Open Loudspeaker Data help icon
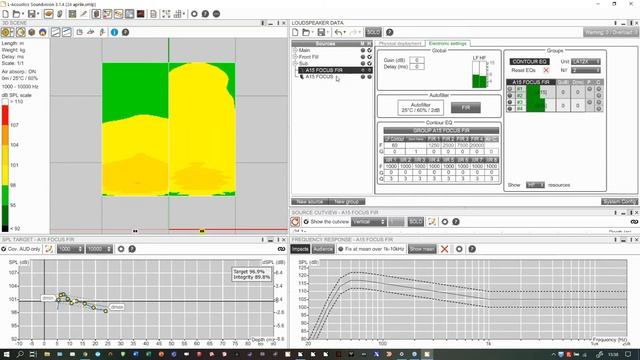Viewport: 640px width, 360px height. pos(390,32)
